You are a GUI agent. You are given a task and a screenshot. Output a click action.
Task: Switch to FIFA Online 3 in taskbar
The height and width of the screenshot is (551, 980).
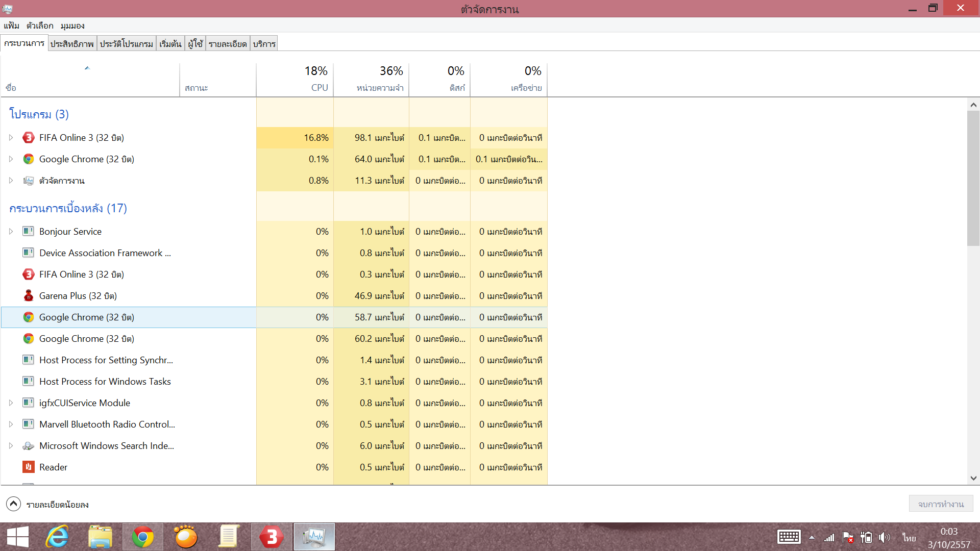tap(272, 537)
